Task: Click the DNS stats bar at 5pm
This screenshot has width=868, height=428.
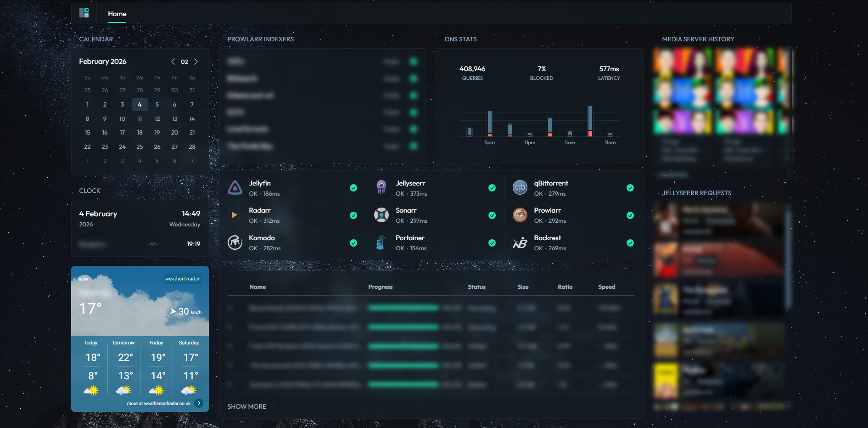Action: (490, 124)
